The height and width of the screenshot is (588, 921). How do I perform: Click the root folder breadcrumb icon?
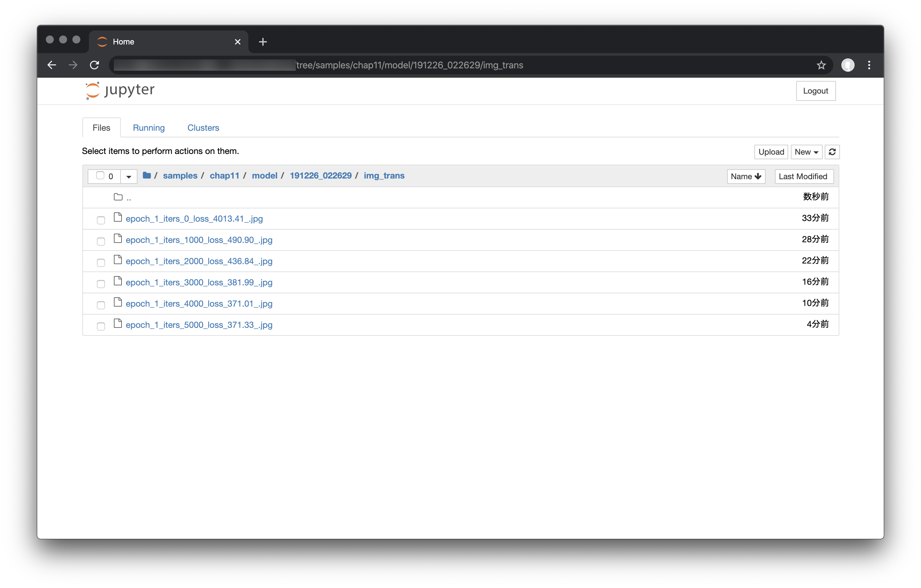pyautogui.click(x=146, y=176)
